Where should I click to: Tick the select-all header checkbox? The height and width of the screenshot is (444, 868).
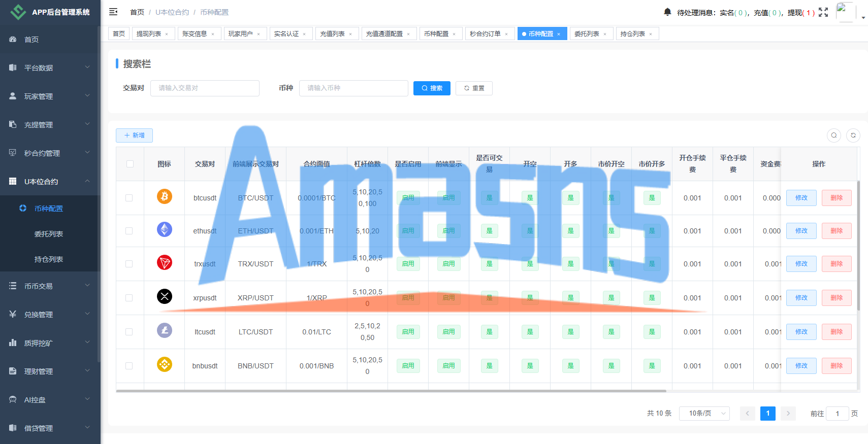[130, 164]
